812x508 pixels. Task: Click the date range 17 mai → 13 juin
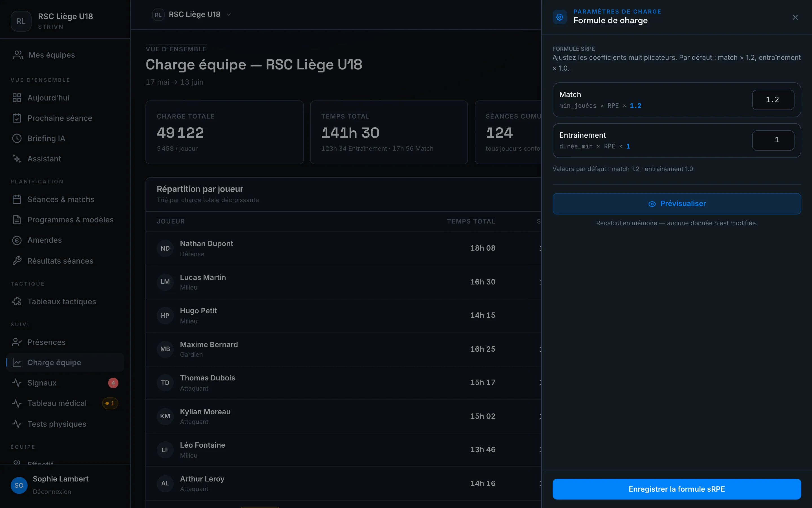[175, 82]
